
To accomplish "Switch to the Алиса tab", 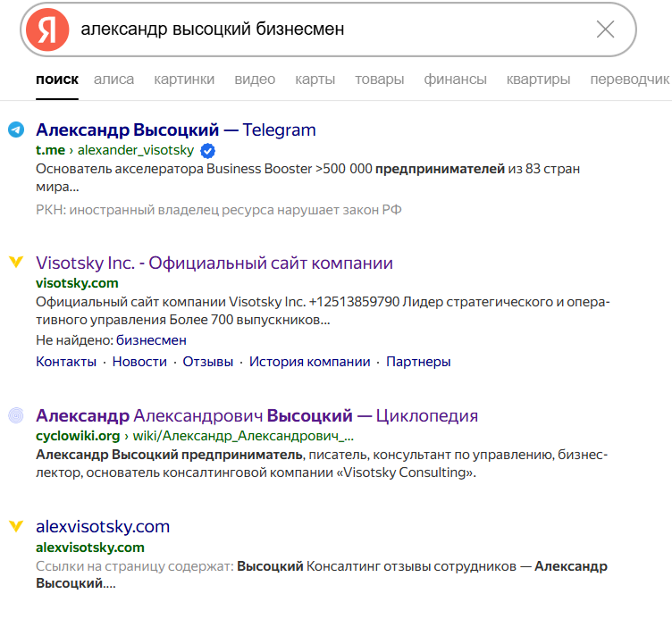I will click(113, 79).
